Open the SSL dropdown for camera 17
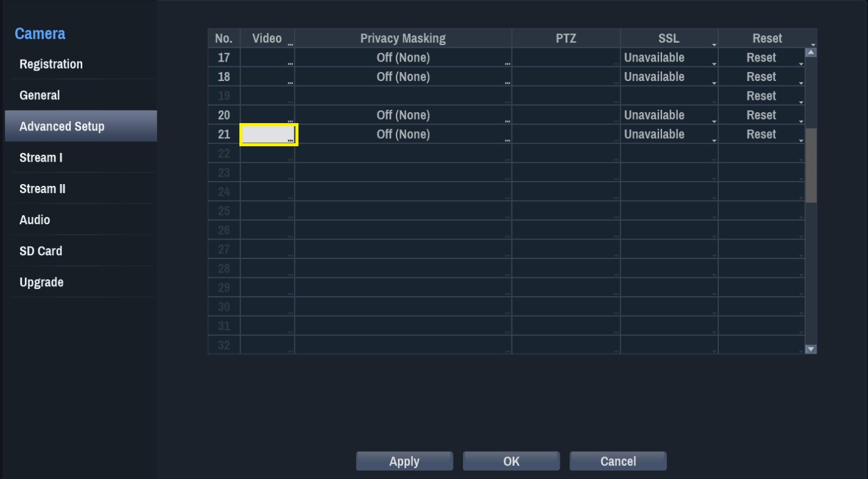 click(669, 57)
